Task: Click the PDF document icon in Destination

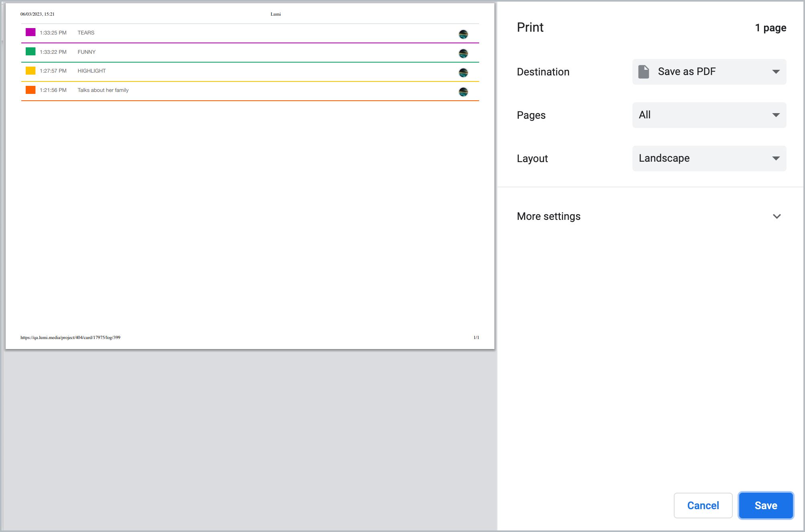Action: point(644,72)
